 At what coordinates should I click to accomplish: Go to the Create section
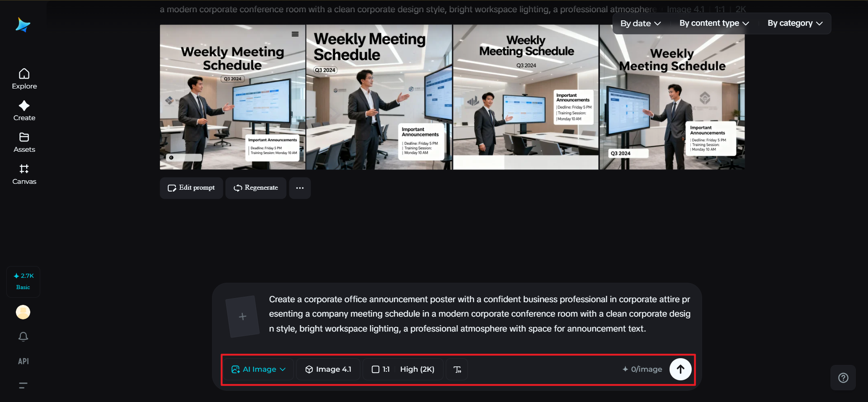click(x=24, y=111)
